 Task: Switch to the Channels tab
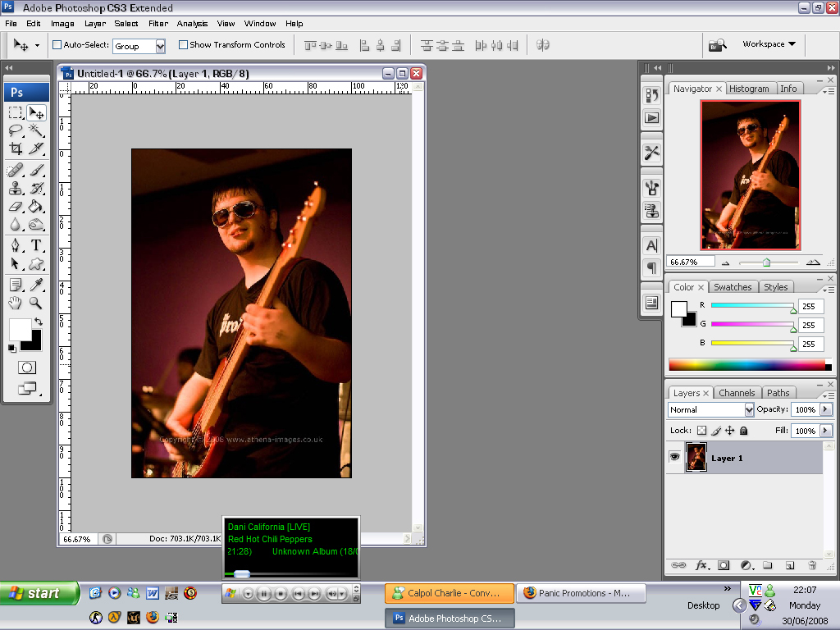pyautogui.click(x=736, y=393)
